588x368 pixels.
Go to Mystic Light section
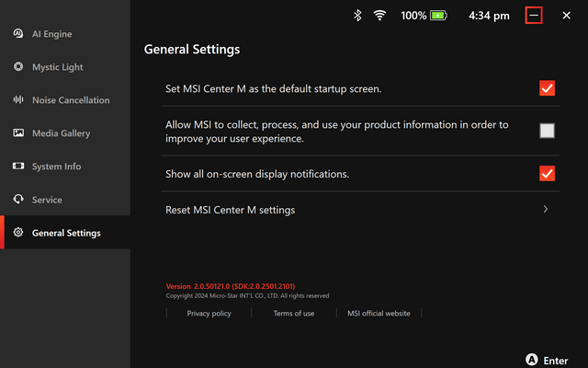[x=65, y=67]
